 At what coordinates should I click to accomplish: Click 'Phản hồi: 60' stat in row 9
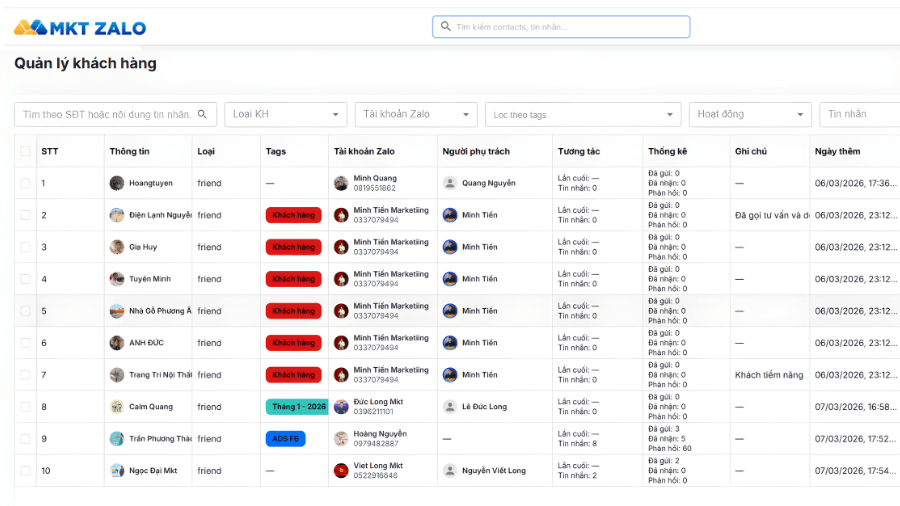[x=670, y=449]
